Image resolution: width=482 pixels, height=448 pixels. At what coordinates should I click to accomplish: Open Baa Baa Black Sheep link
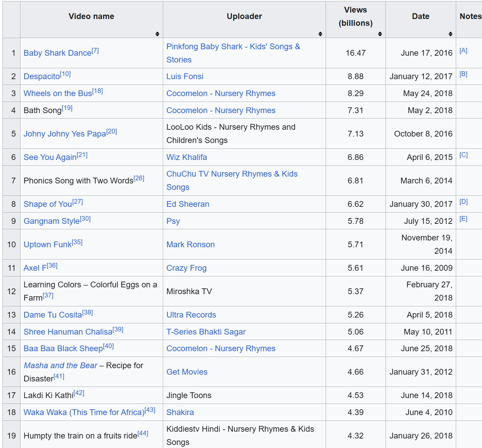pos(63,348)
